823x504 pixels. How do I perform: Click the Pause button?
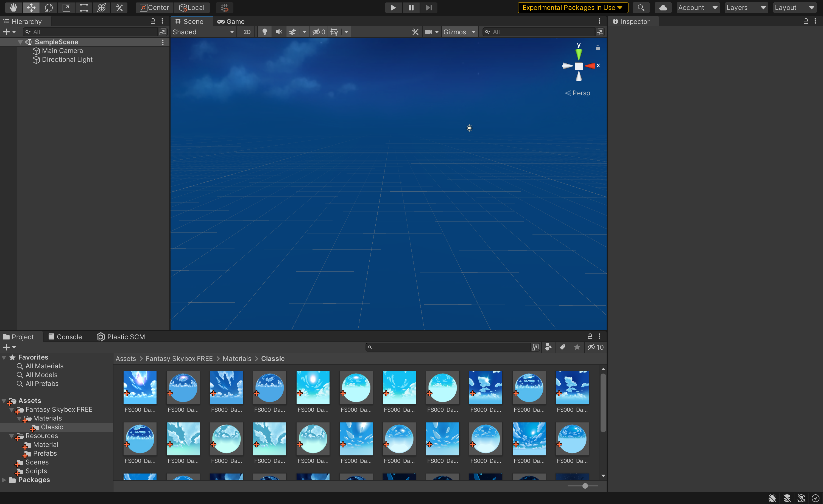click(411, 7)
